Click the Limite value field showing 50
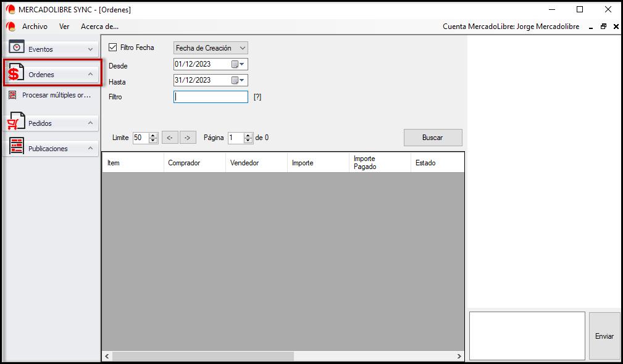The width and height of the screenshot is (623, 364). pyautogui.click(x=141, y=138)
